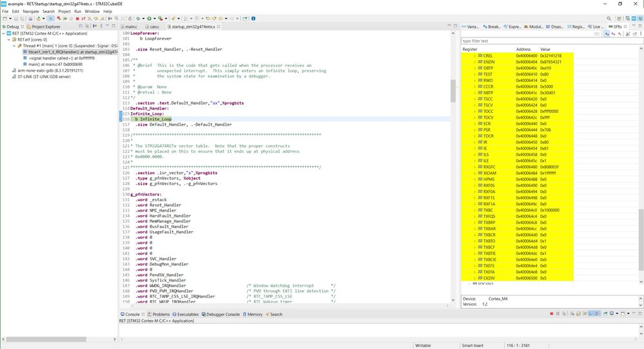
Task: Click the Search magnifier icon top right
Action: tap(609, 19)
